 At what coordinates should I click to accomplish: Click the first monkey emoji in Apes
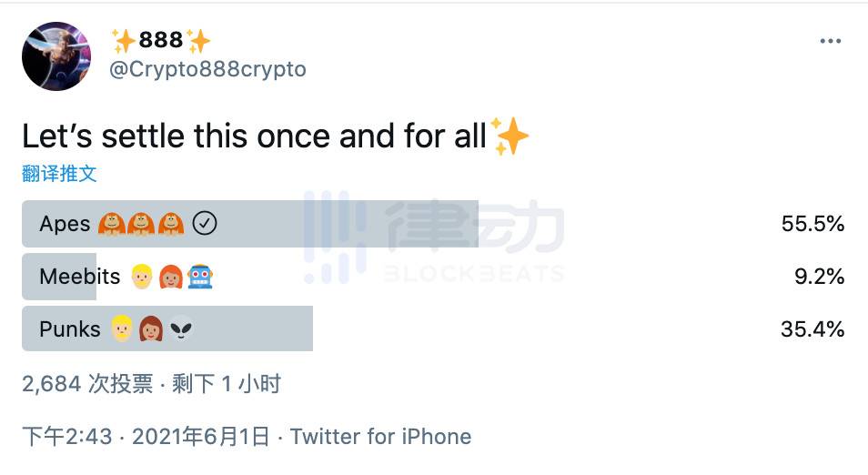click(112, 224)
